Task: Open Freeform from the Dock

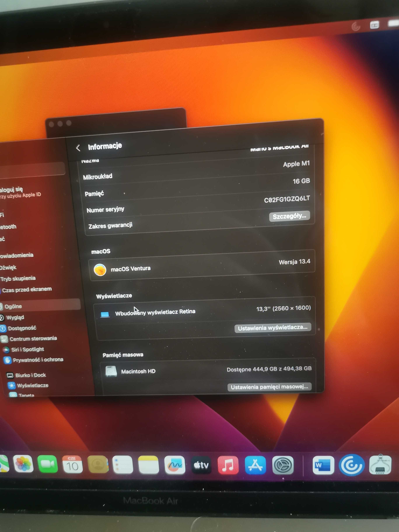Action: [x=175, y=465]
